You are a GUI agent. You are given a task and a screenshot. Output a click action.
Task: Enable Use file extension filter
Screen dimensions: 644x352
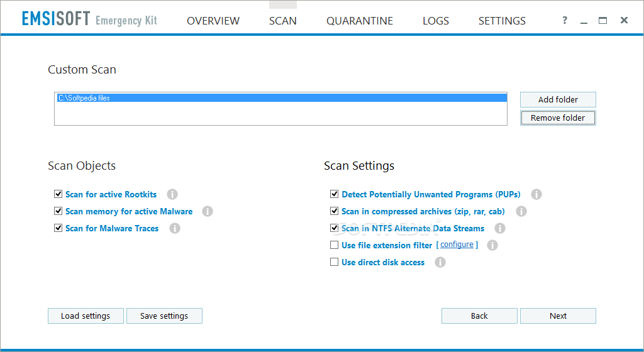pyautogui.click(x=335, y=245)
